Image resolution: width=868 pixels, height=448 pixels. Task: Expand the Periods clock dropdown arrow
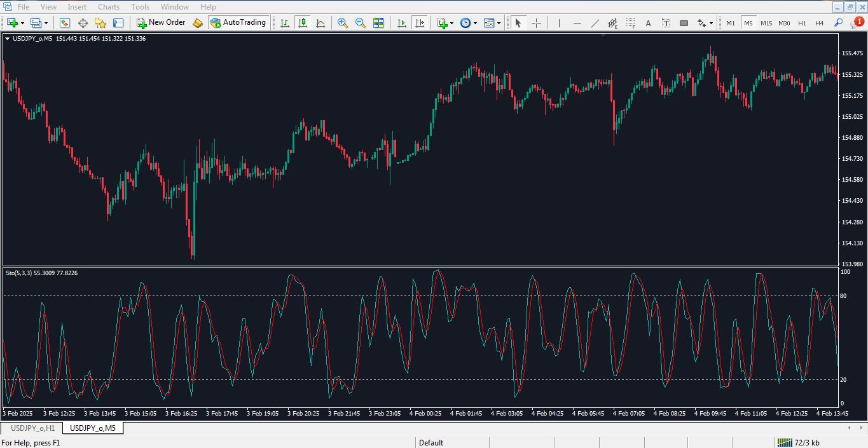click(x=476, y=23)
